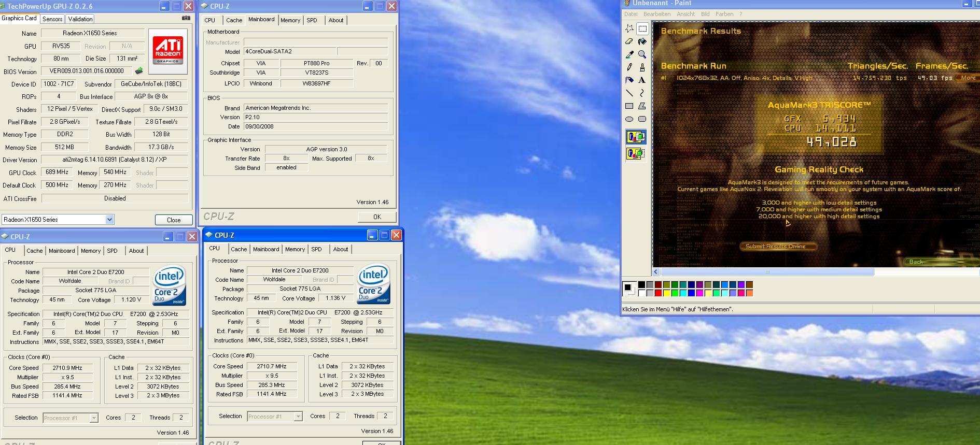Pick the Line tool in Paint

point(629,93)
